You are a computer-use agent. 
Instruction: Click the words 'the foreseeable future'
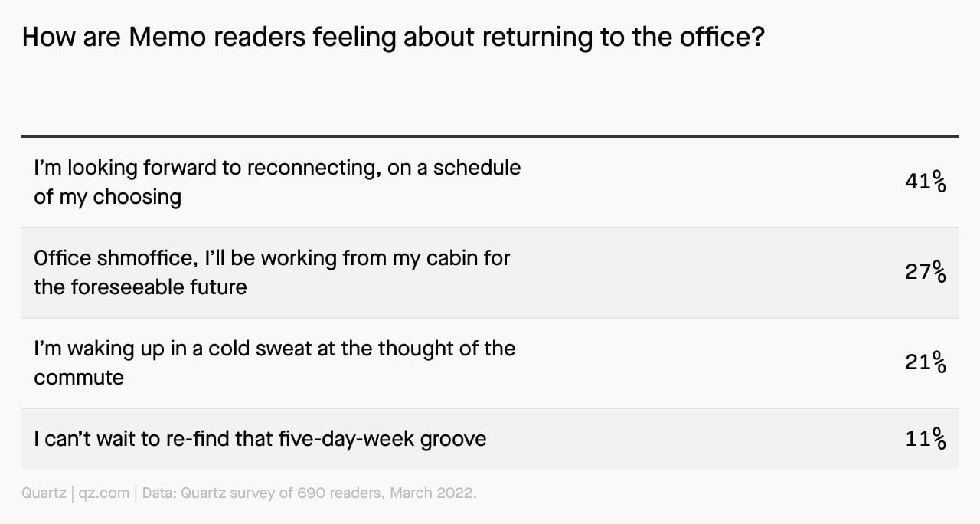pyautogui.click(x=140, y=287)
